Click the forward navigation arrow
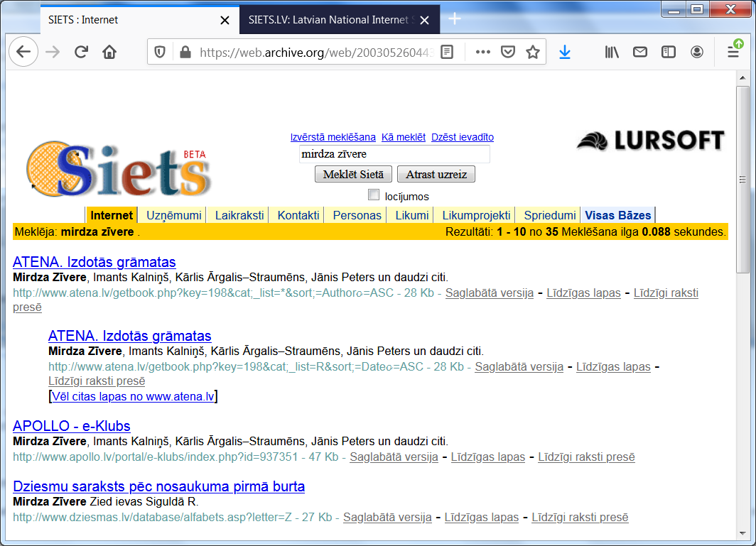The image size is (756, 546). [x=53, y=52]
